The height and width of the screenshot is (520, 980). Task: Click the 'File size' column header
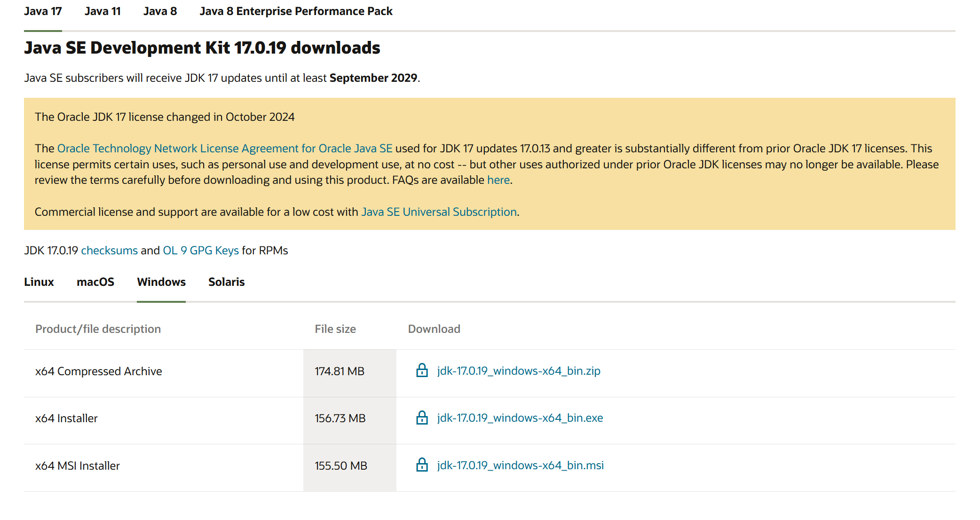(335, 329)
